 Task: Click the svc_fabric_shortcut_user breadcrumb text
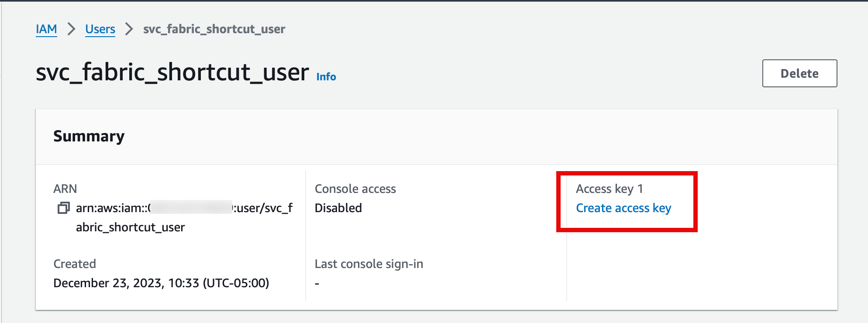(214, 29)
